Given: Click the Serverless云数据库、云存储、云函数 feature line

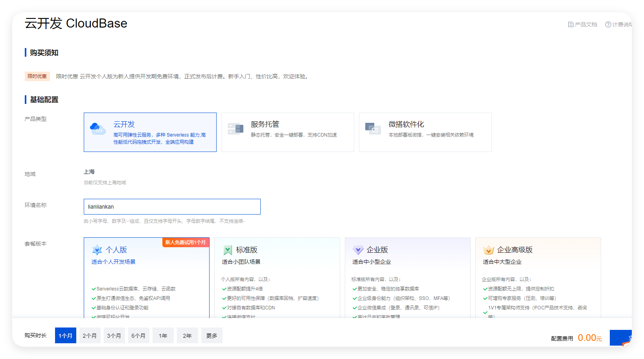Looking at the screenshot, I should (134, 289).
